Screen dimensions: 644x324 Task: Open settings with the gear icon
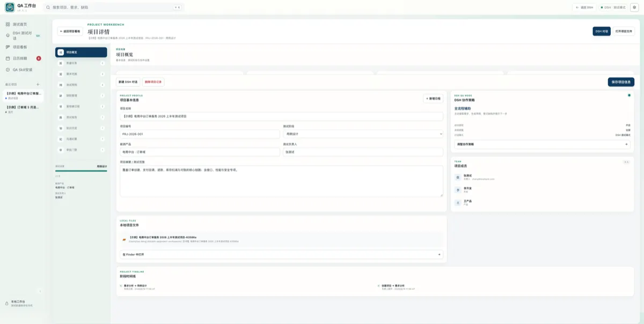tap(634, 8)
